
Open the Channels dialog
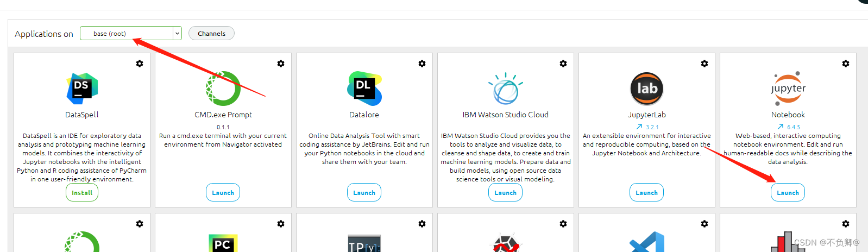point(211,33)
